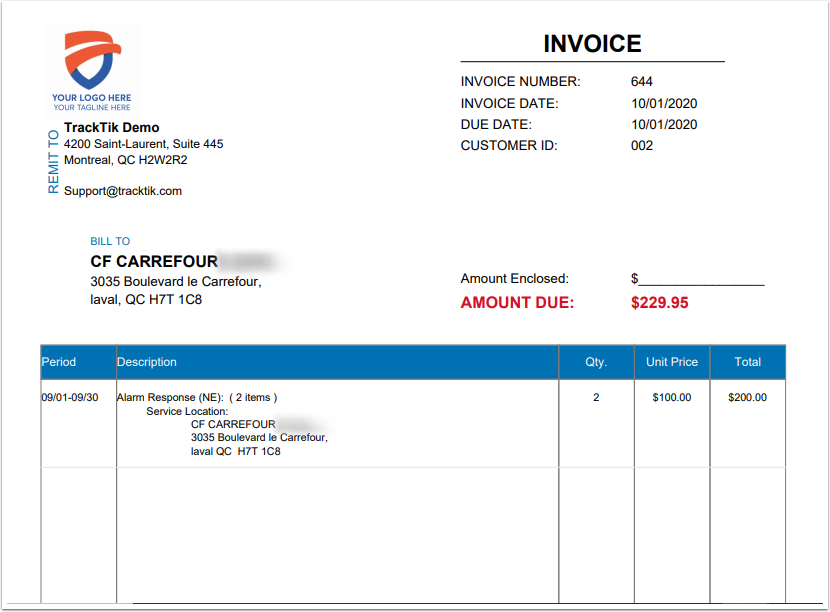830x612 pixels.
Task: Click the Period column header
Action: [59, 362]
